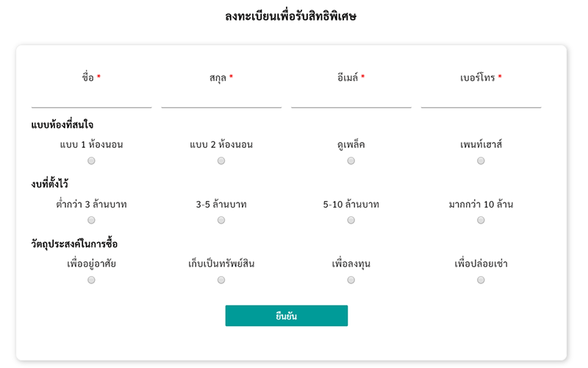Image resolution: width=588 pixels, height=368 pixels.
Task: Select the ดูเพล็ค radio option
Action: (x=351, y=160)
